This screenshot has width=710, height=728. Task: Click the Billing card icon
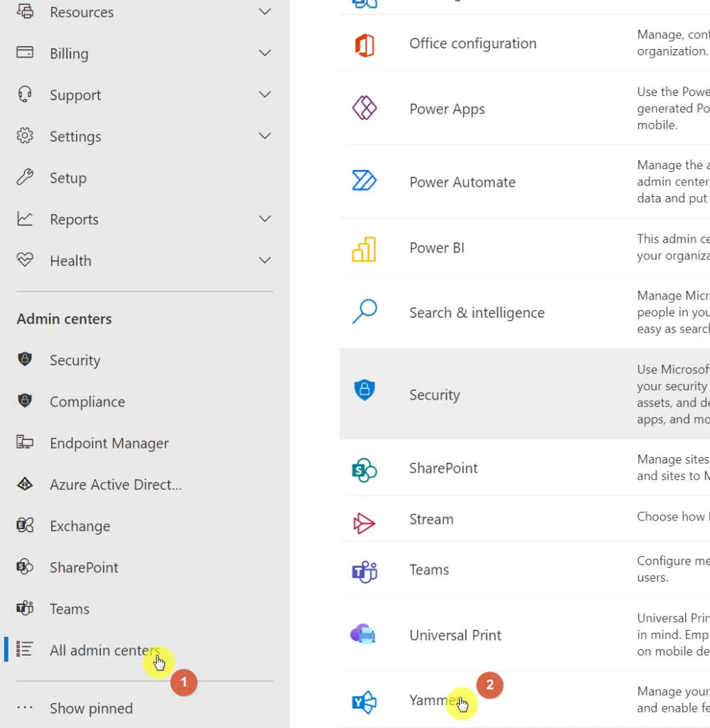click(25, 52)
